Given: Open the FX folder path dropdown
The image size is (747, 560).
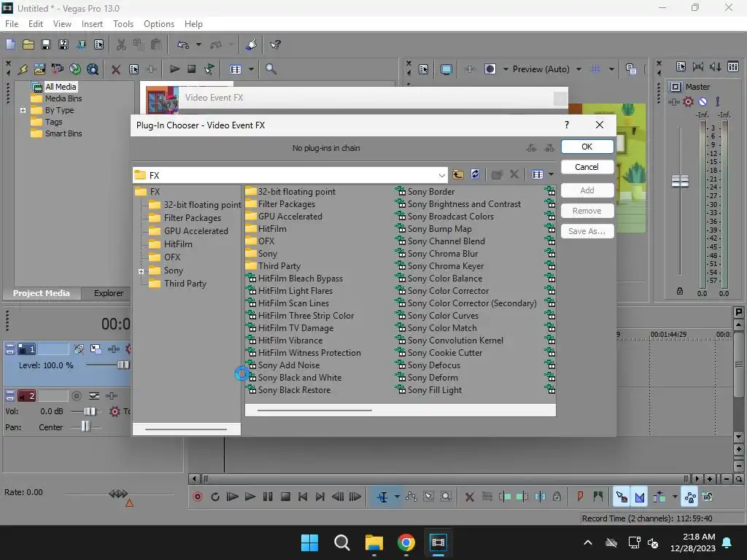Looking at the screenshot, I should (x=441, y=175).
